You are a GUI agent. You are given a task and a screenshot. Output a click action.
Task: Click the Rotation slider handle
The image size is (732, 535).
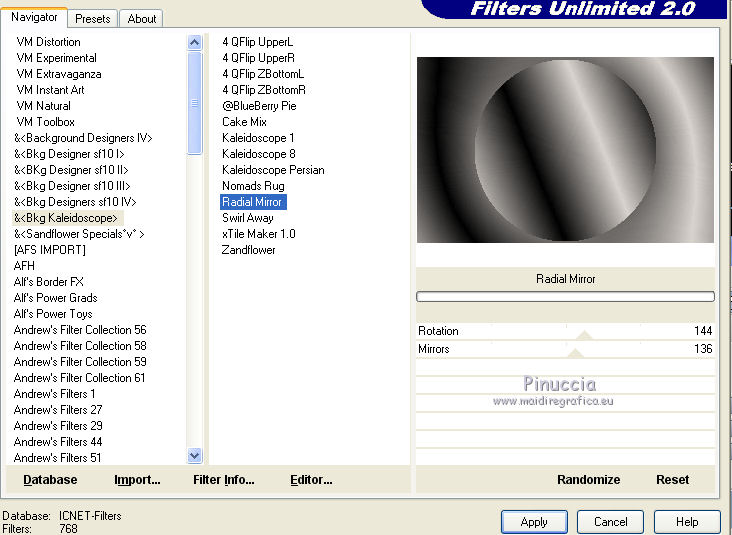(584, 335)
